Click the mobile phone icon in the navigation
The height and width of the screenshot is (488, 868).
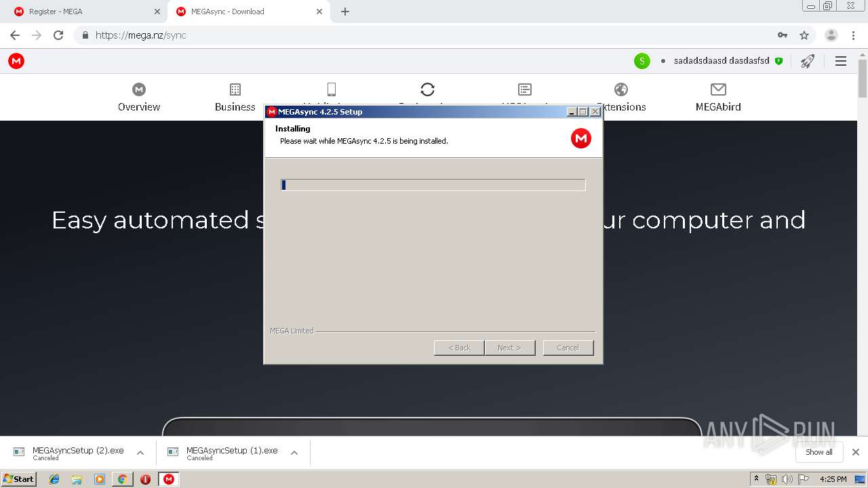pos(332,89)
